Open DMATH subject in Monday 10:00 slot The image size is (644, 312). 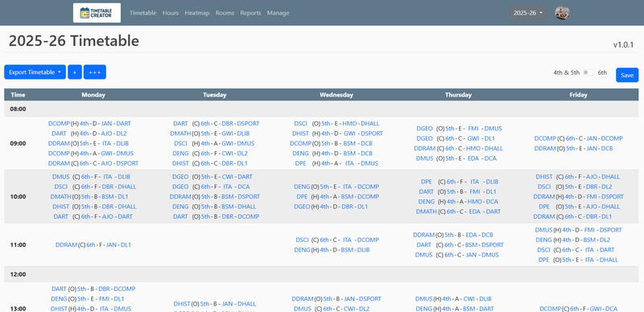(61, 197)
